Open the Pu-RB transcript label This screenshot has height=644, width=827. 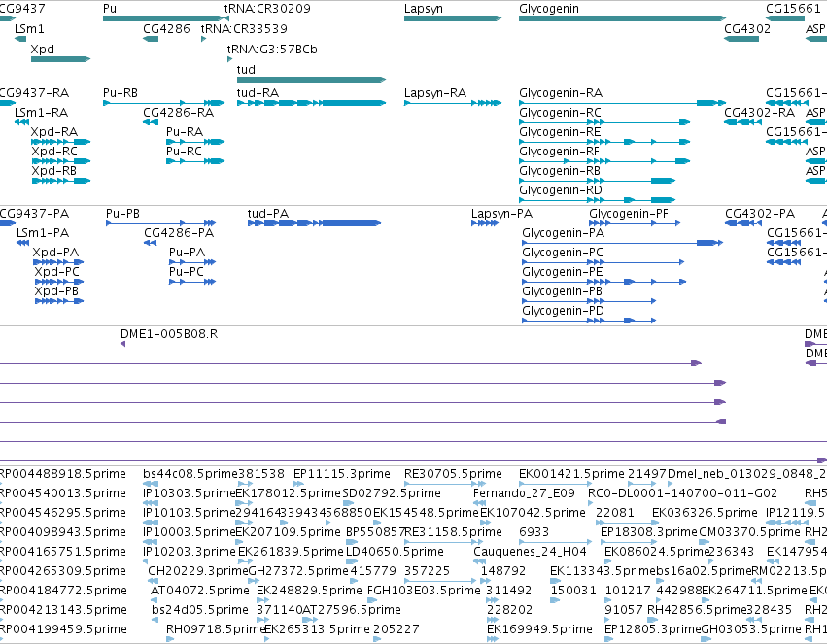coord(121,92)
